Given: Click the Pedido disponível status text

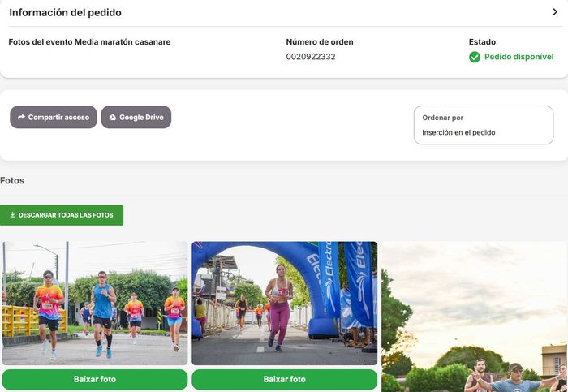Looking at the screenshot, I should pos(519,58).
